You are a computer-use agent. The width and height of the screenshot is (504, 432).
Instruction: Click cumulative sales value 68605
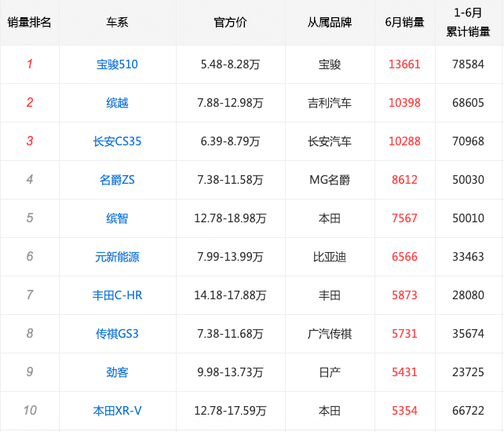pyautogui.click(x=468, y=103)
